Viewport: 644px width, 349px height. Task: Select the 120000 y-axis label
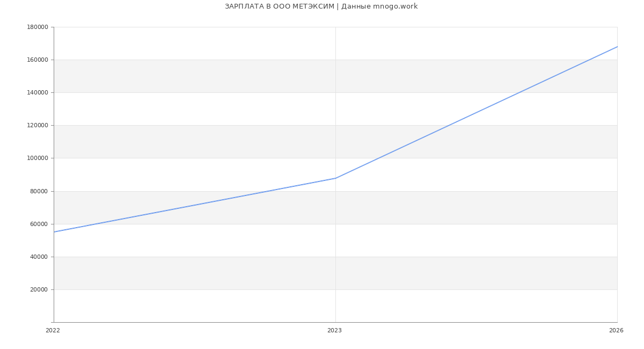[x=37, y=126]
